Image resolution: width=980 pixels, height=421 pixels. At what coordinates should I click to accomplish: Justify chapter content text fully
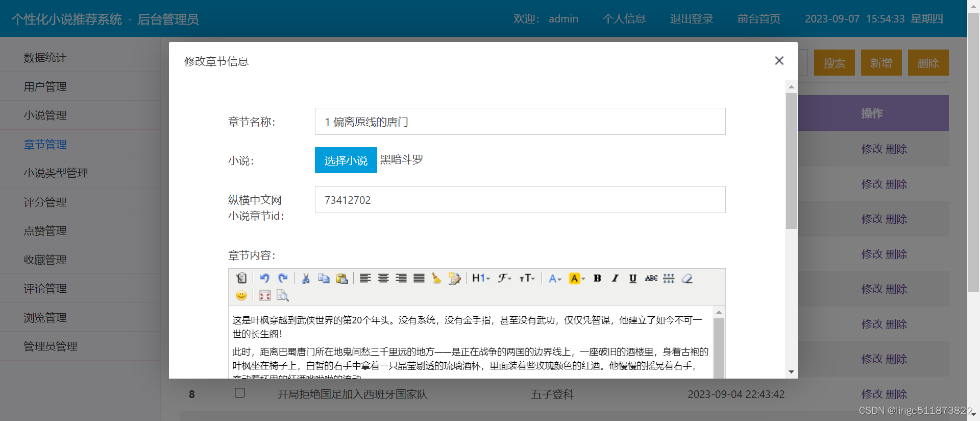pyautogui.click(x=419, y=278)
